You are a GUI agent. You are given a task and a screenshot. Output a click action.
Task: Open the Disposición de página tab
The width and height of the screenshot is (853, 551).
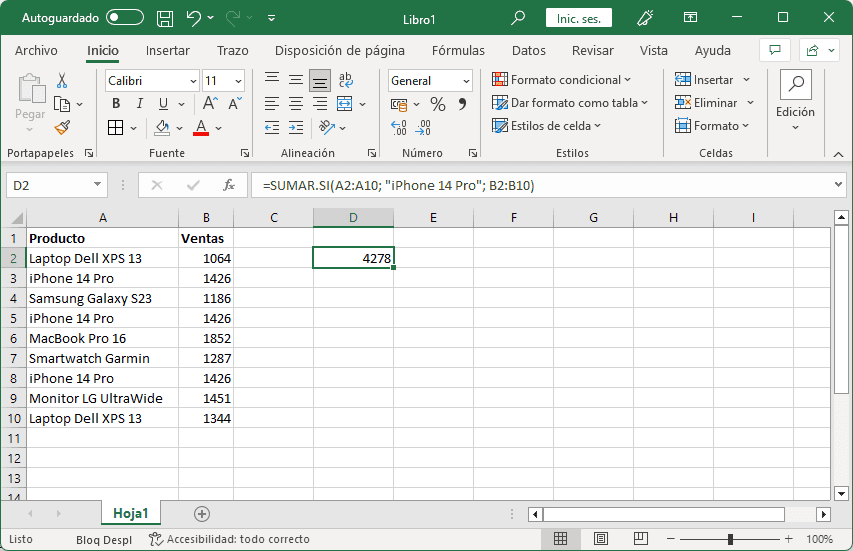coord(339,51)
